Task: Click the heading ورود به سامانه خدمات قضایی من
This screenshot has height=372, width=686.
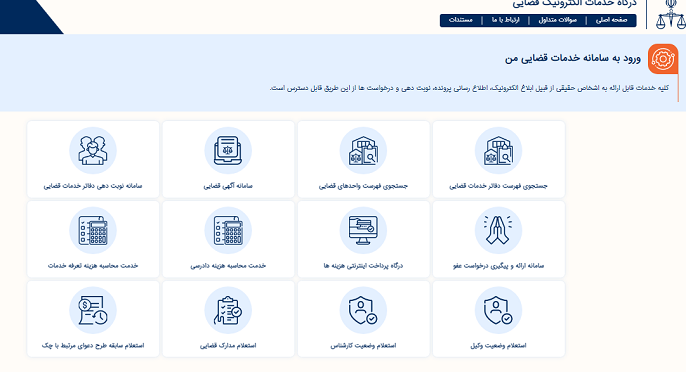Action: pos(573,58)
